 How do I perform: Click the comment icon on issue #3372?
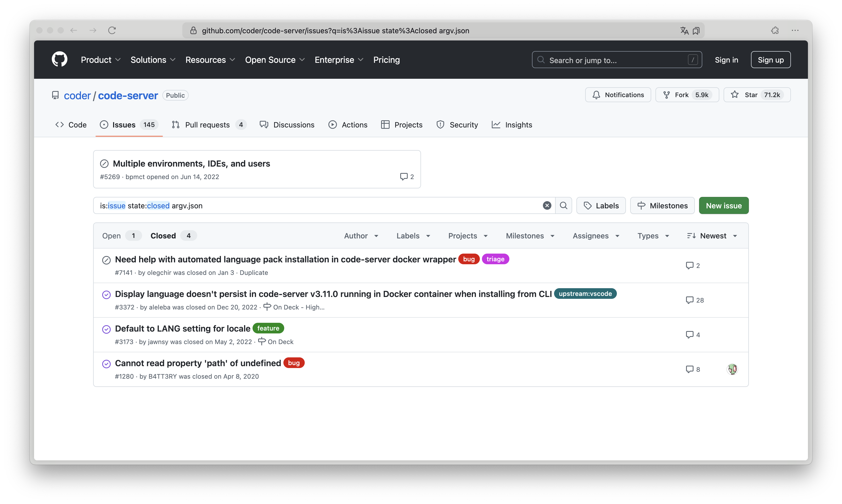click(689, 300)
